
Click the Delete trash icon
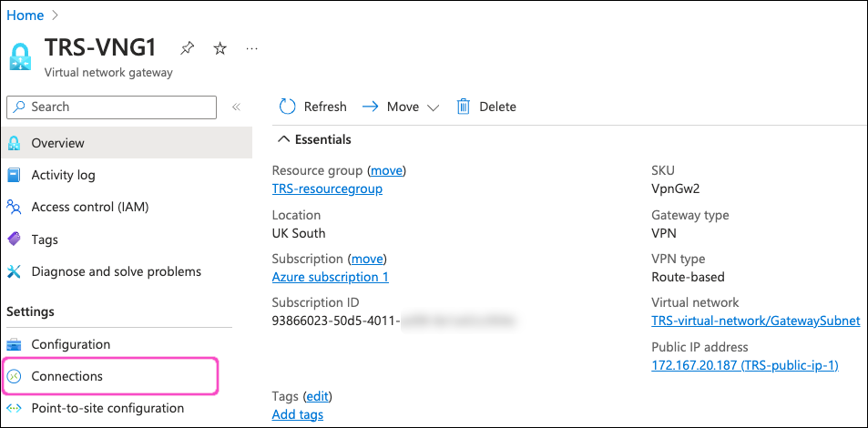tap(464, 107)
